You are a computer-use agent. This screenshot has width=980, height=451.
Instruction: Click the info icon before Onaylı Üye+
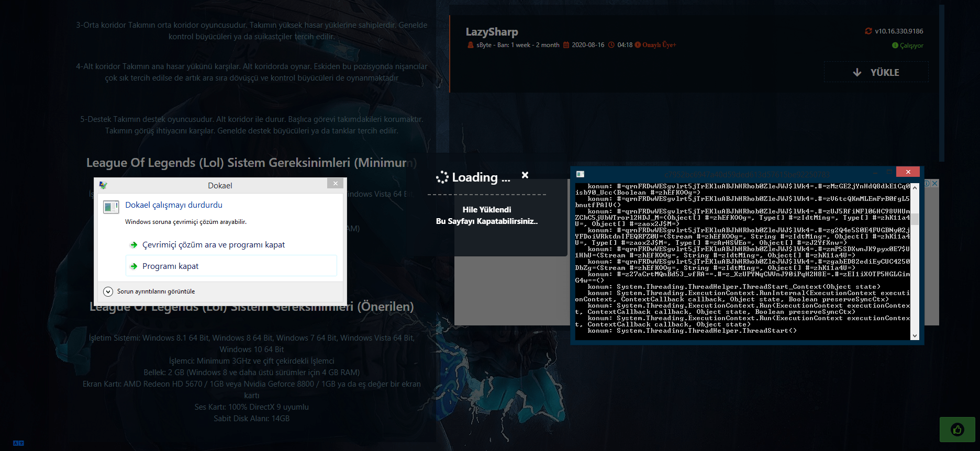tap(638, 45)
